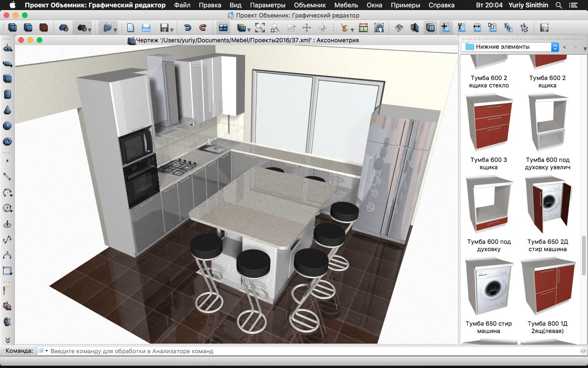588x368 pixels.
Task: Select Тумба 600 3 ящика thumbnail
Action: click(x=488, y=122)
